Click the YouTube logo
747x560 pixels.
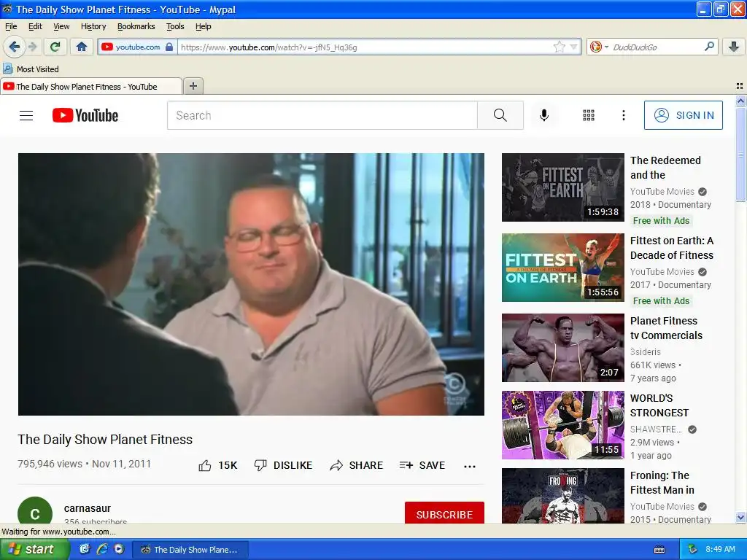tap(85, 115)
